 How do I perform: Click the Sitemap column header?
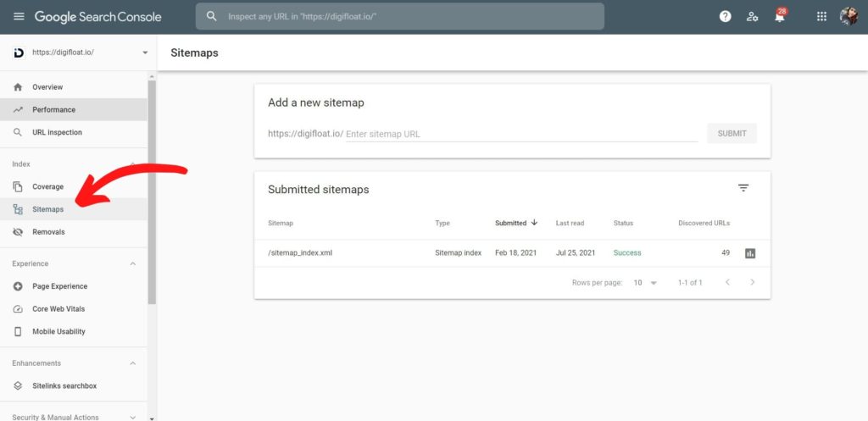pos(281,223)
